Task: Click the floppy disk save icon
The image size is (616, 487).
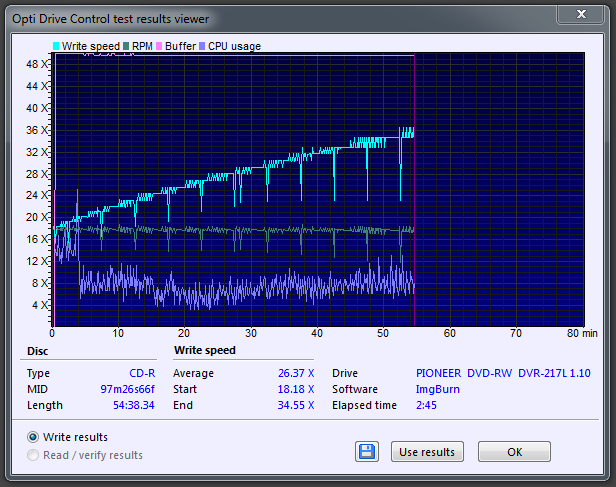Action: coord(367,451)
